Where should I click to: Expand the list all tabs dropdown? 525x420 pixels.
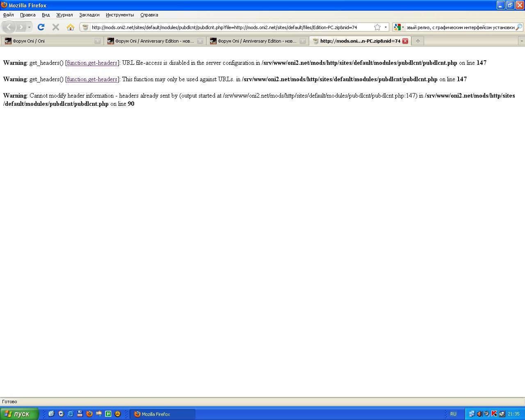[x=521, y=41]
